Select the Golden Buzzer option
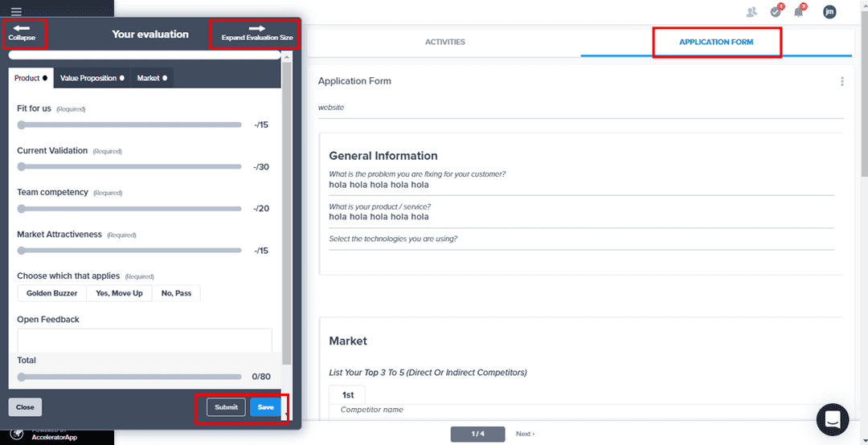The width and height of the screenshot is (868, 445). point(51,293)
